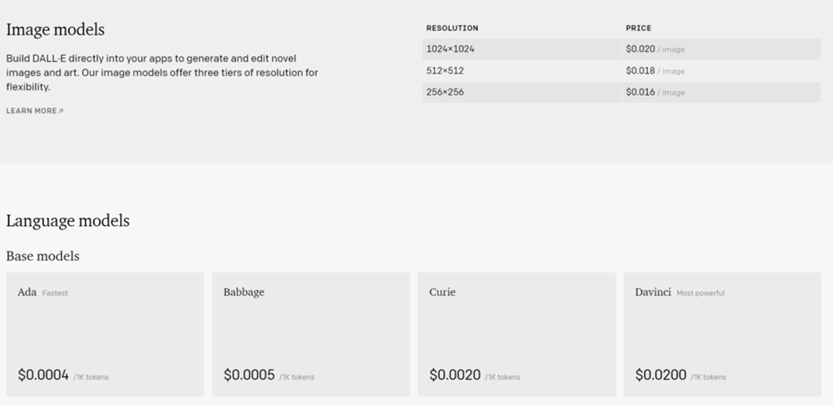Click the Language models heading
The image size is (833, 405).
click(x=68, y=221)
